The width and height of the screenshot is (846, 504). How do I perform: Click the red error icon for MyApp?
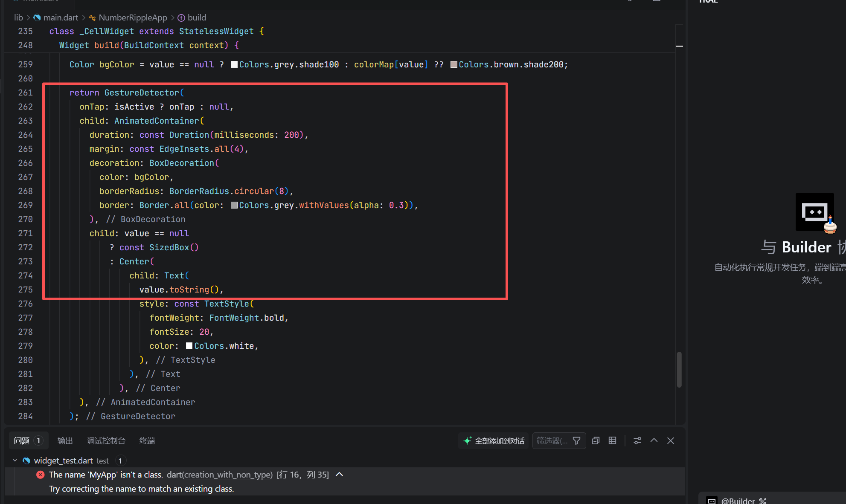[x=41, y=475]
